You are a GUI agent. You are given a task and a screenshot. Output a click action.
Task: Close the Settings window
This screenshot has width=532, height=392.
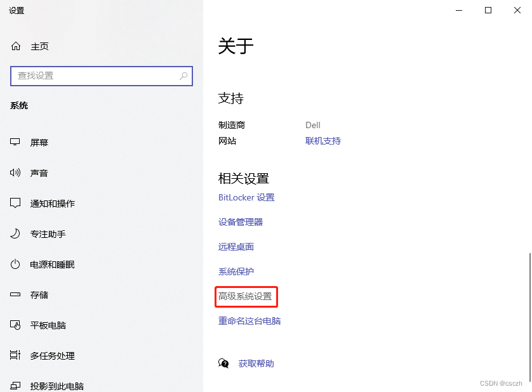click(x=517, y=11)
